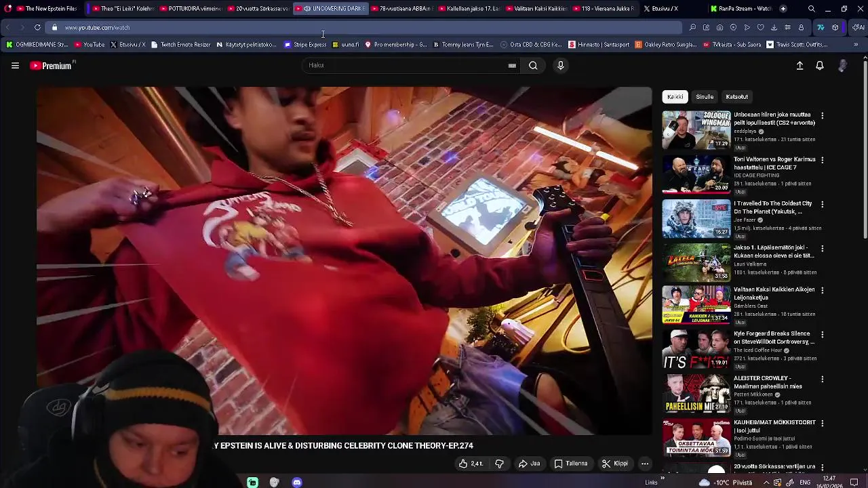
Task: Open options for ALEISTER CROWLEY video
Action: 822,379
